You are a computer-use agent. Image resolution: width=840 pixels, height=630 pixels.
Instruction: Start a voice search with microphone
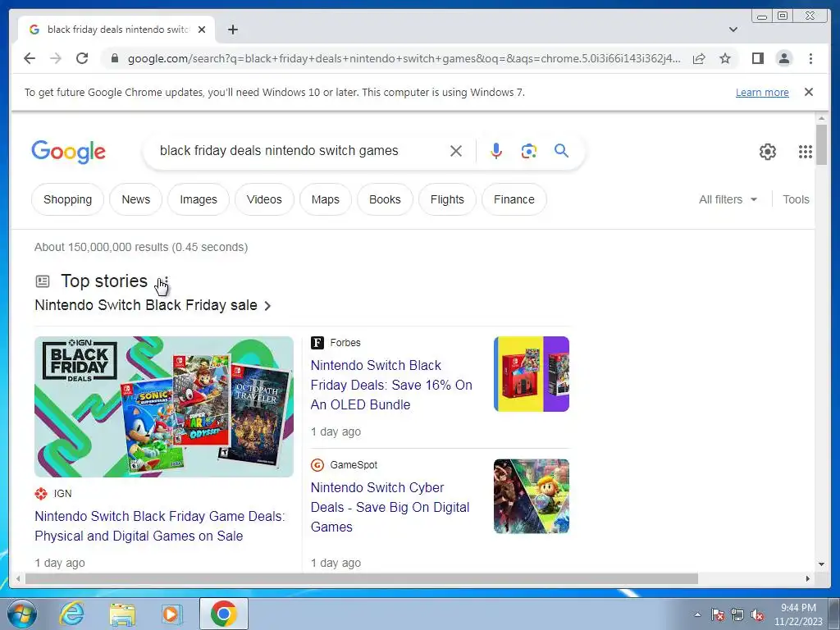pos(496,151)
